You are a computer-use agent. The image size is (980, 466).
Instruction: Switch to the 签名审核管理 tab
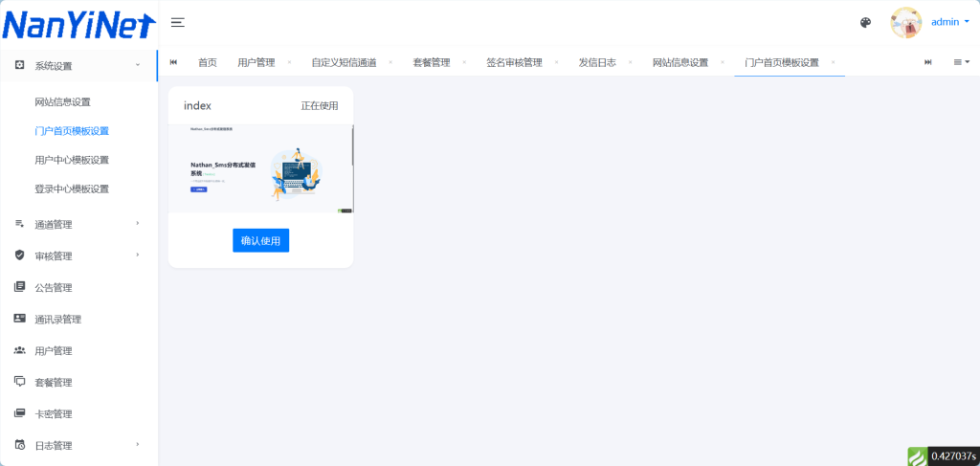click(x=514, y=62)
